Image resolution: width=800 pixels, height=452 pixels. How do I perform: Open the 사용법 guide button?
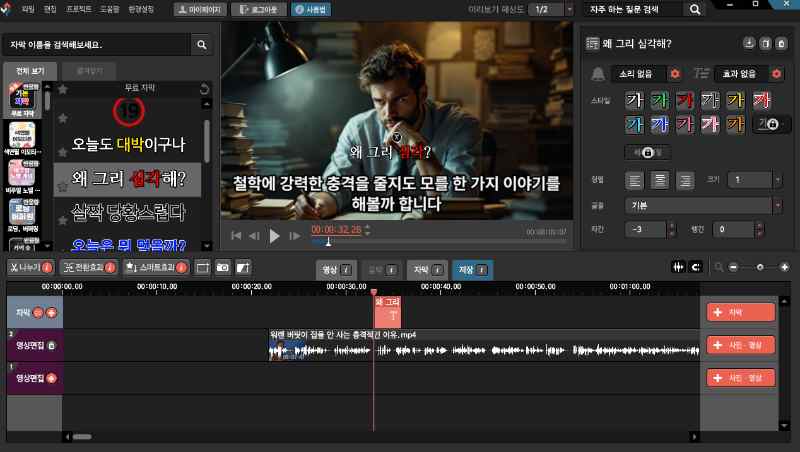coord(311,9)
